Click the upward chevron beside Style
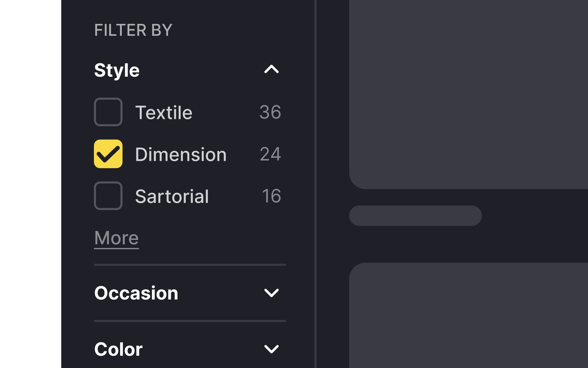This screenshot has width=588, height=368. pyautogui.click(x=271, y=70)
